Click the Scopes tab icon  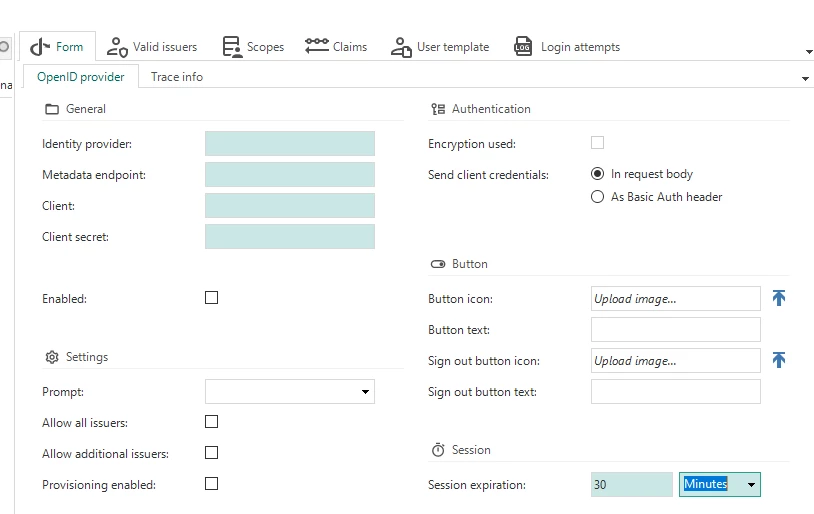(x=232, y=46)
